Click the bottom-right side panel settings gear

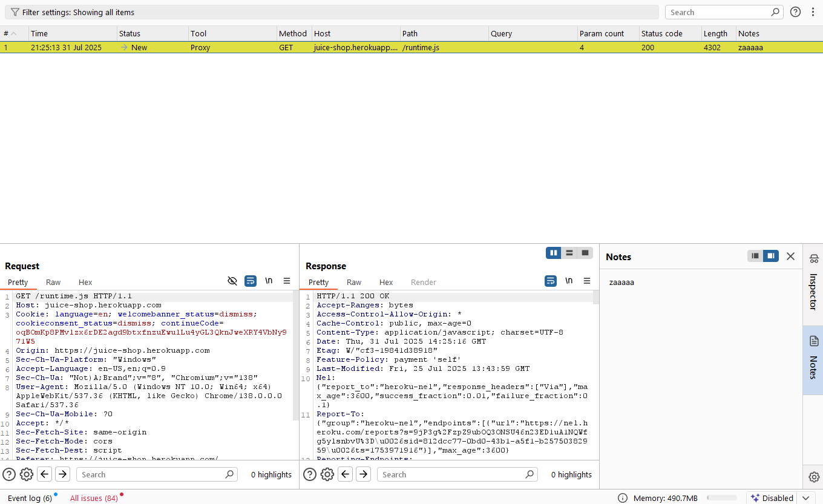(813, 477)
